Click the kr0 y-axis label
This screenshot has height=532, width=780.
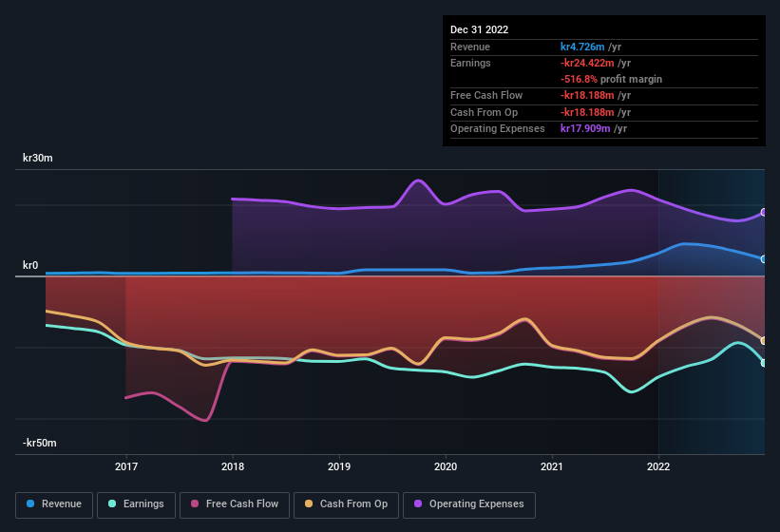point(30,265)
